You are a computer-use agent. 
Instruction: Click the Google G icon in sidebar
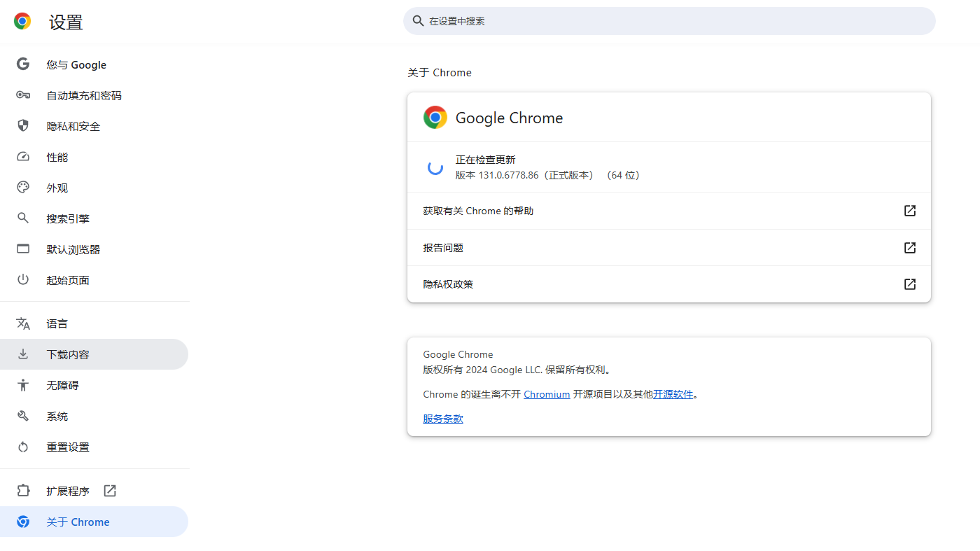click(23, 64)
